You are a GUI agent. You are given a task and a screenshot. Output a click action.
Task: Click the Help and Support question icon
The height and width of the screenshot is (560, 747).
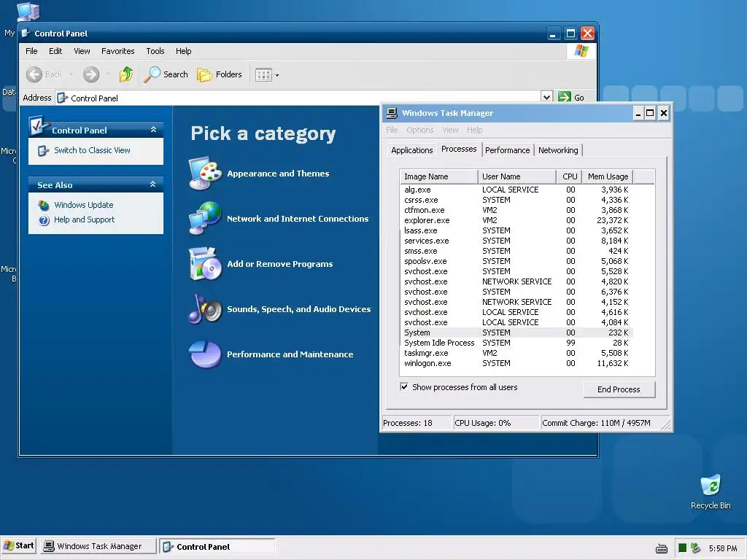click(44, 220)
